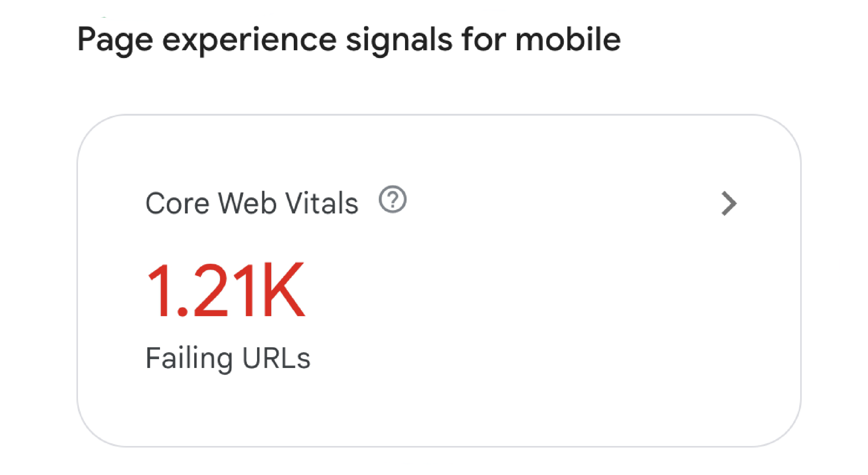The image size is (868, 475).
Task: Click the gray chevron on the card's right
Action: click(729, 203)
